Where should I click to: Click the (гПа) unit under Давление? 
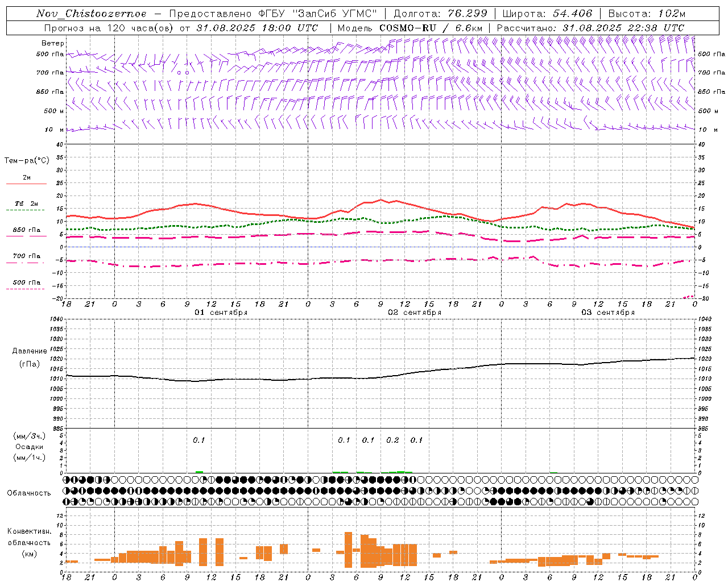click(28, 364)
